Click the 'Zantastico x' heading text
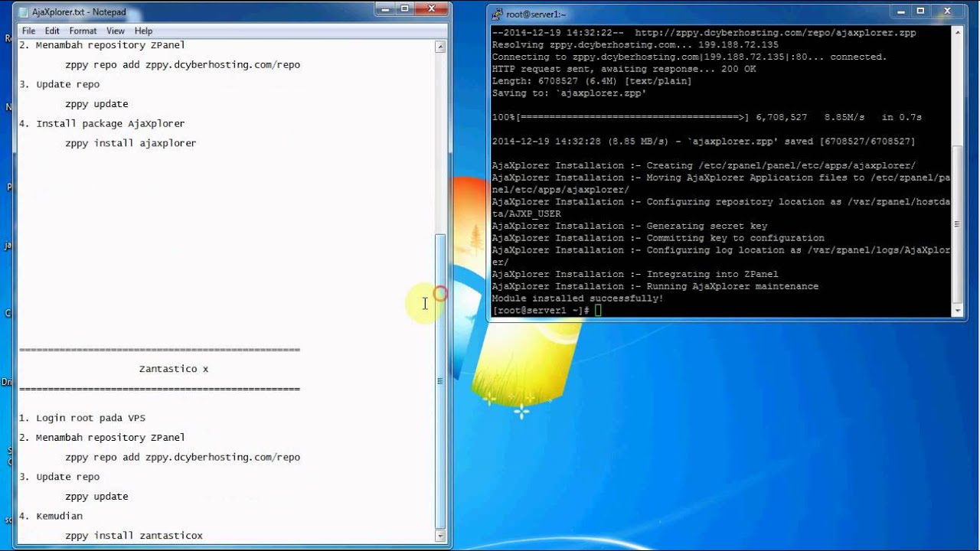Screen dimensions: 980x551 (x=174, y=369)
